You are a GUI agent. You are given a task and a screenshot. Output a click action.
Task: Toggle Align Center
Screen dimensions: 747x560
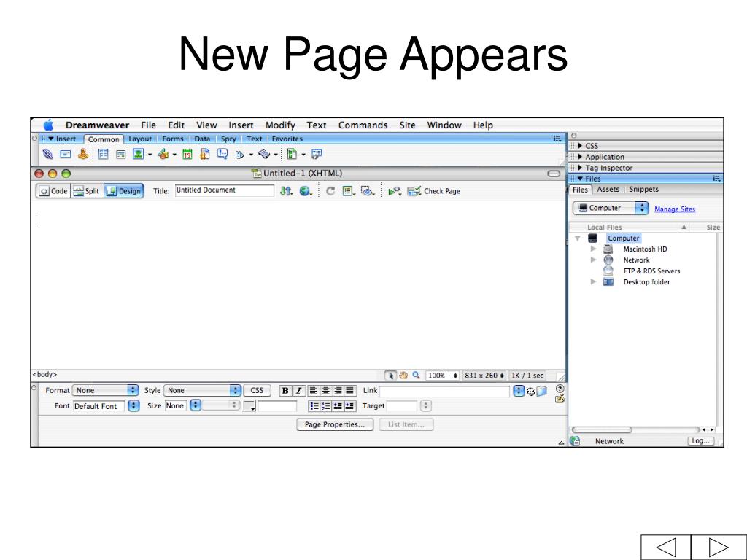click(325, 391)
